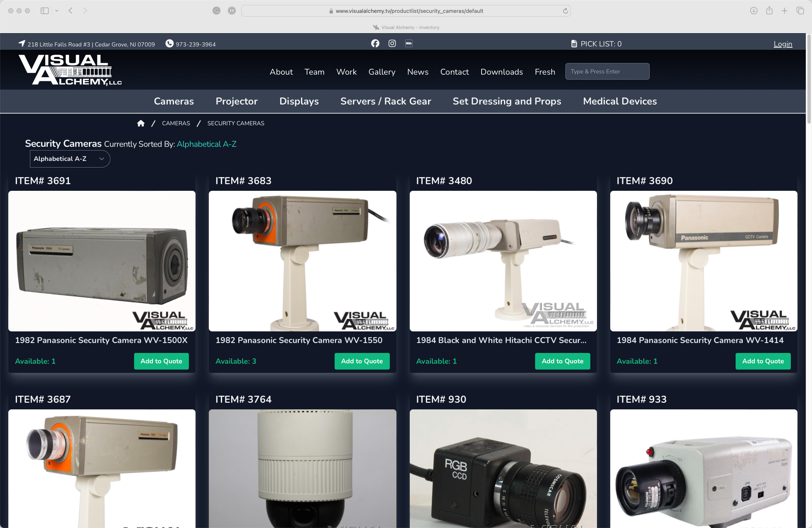The height and width of the screenshot is (528, 812).
Task: Show the Safari tab overview icon
Action: (x=800, y=11)
